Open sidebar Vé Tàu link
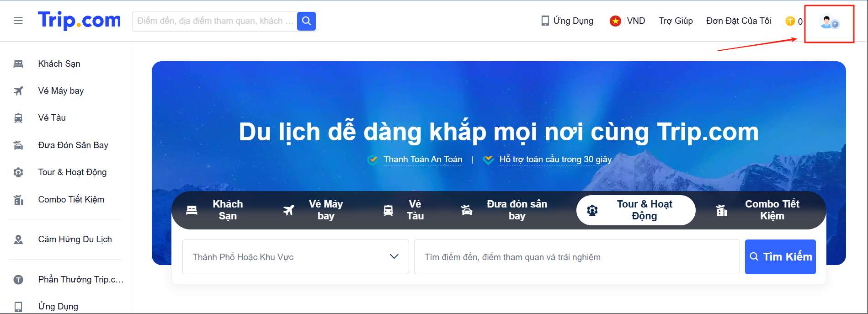Viewport: 868px width, 314px height. 52,117
